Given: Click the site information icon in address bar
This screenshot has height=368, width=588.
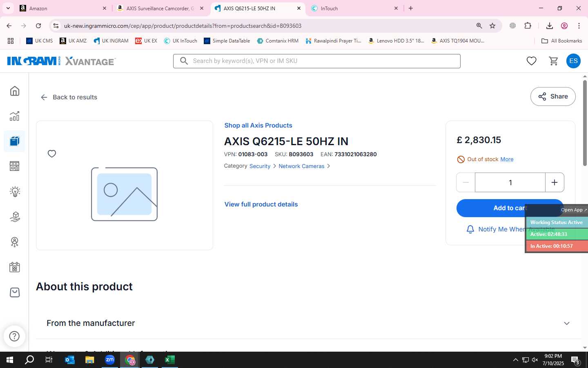Looking at the screenshot, I should point(56,26).
